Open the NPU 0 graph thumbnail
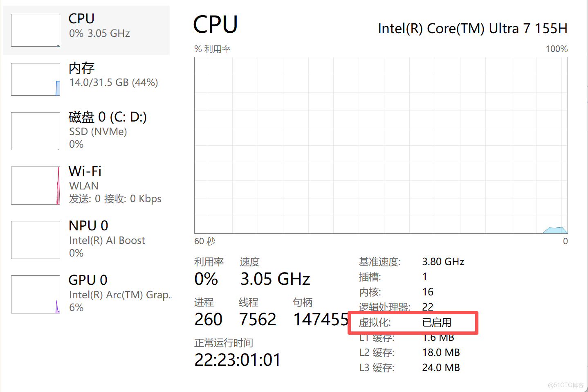Viewport: 588px width, 392px height. 36,240
